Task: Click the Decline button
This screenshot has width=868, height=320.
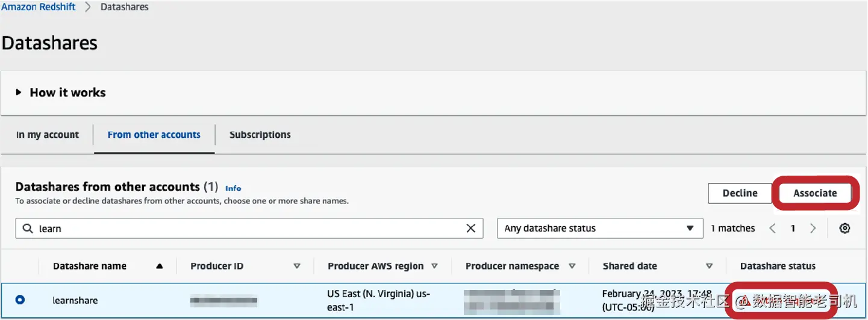Action: 740,193
